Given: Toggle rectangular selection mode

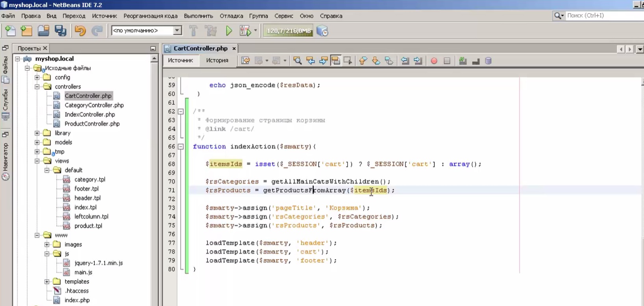Looking at the screenshot, I should click(348, 61).
